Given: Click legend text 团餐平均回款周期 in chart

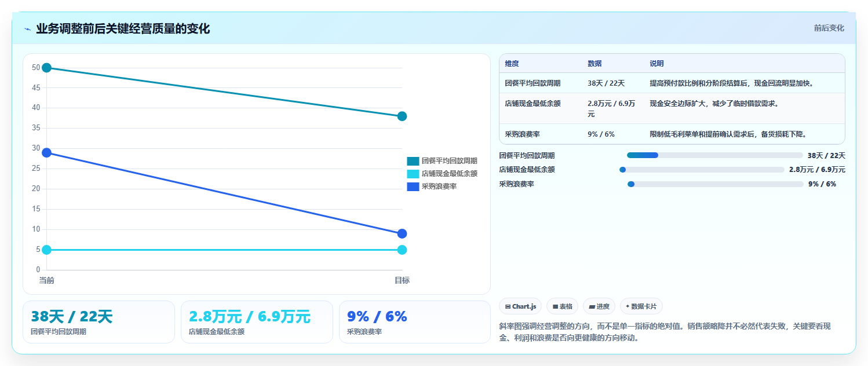Looking at the screenshot, I should [450, 161].
